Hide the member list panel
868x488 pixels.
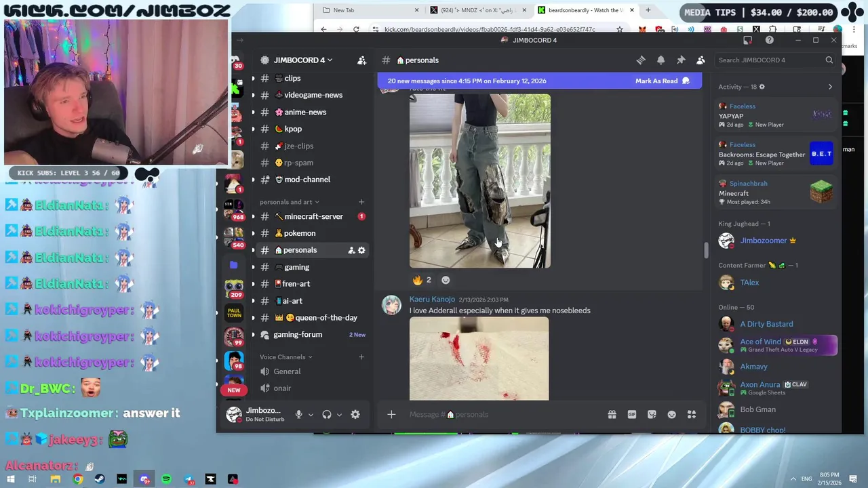click(x=701, y=60)
